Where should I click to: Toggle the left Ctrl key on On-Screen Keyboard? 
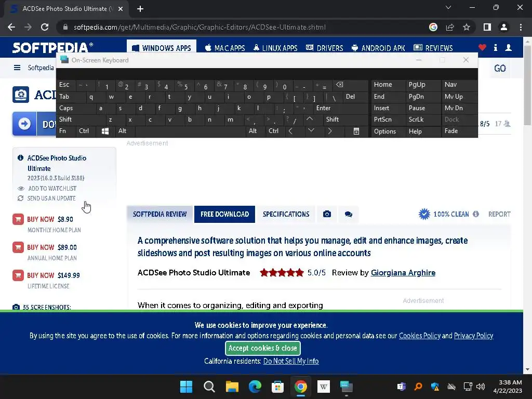pos(86,130)
